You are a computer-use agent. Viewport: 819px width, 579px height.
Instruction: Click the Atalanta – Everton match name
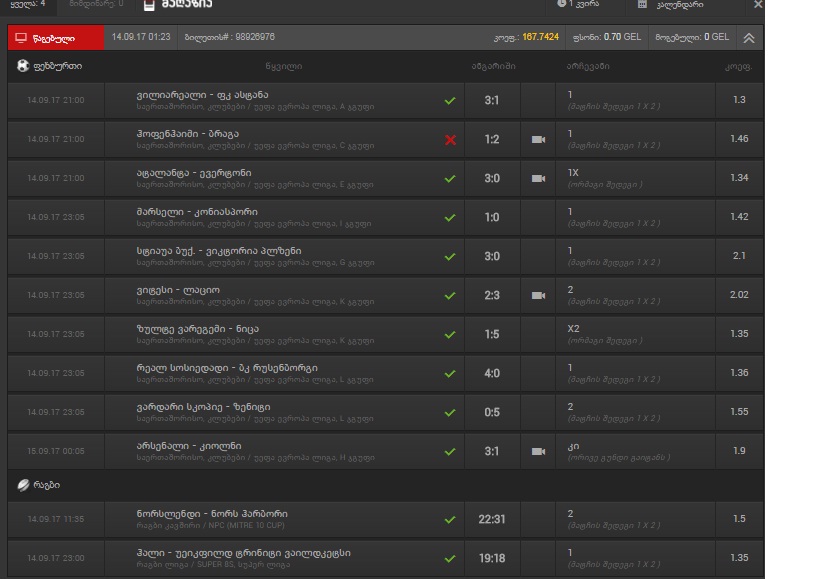pyautogui.click(x=194, y=173)
